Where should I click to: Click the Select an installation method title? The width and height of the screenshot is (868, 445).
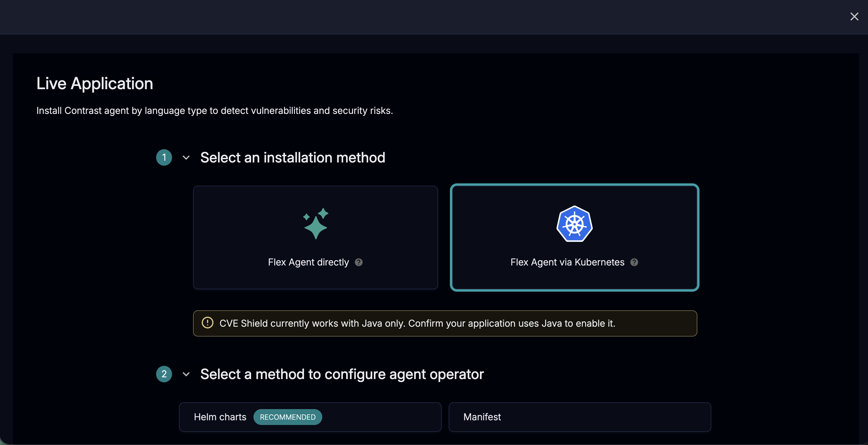coord(293,157)
